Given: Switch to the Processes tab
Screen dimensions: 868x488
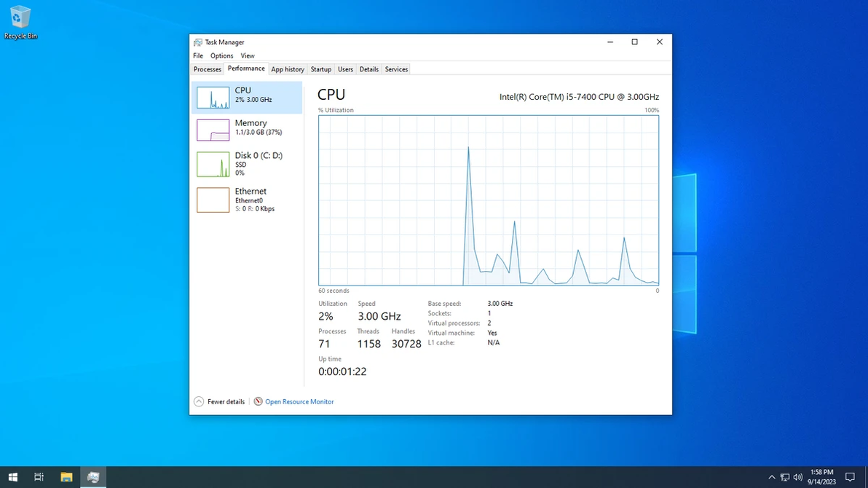Looking at the screenshot, I should [208, 69].
